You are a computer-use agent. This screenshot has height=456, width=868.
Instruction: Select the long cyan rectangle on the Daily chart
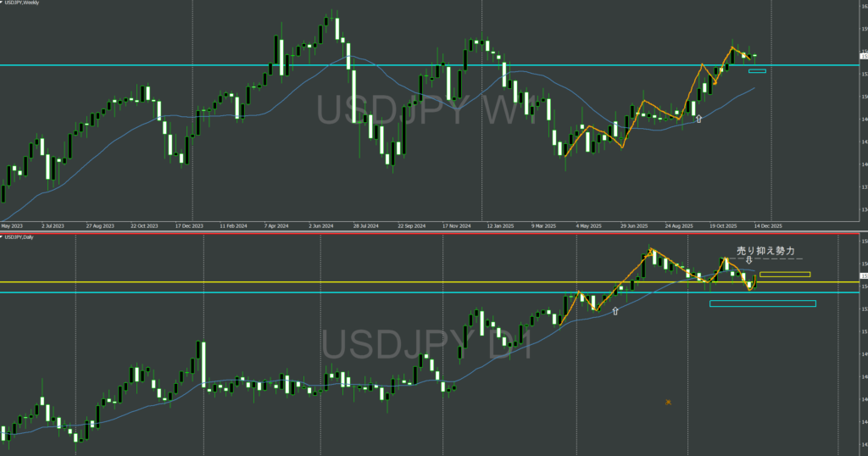point(762,303)
